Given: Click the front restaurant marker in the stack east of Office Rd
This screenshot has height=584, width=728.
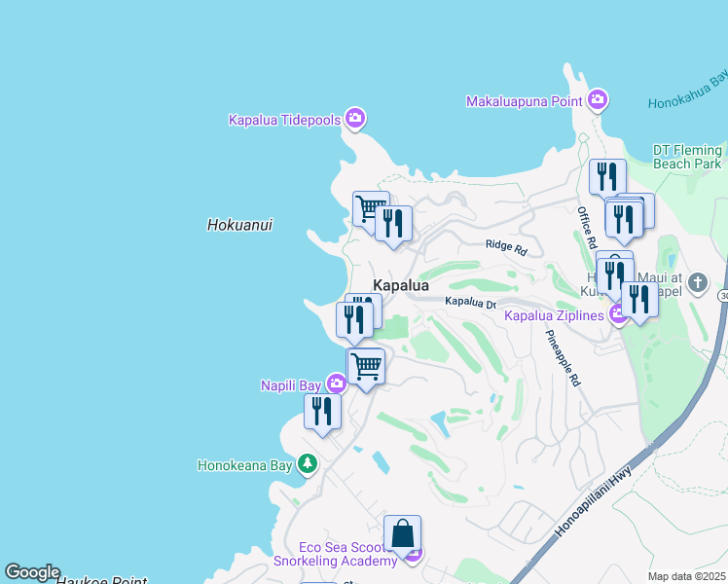Looking at the screenshot, I should (x=625, y=220).
